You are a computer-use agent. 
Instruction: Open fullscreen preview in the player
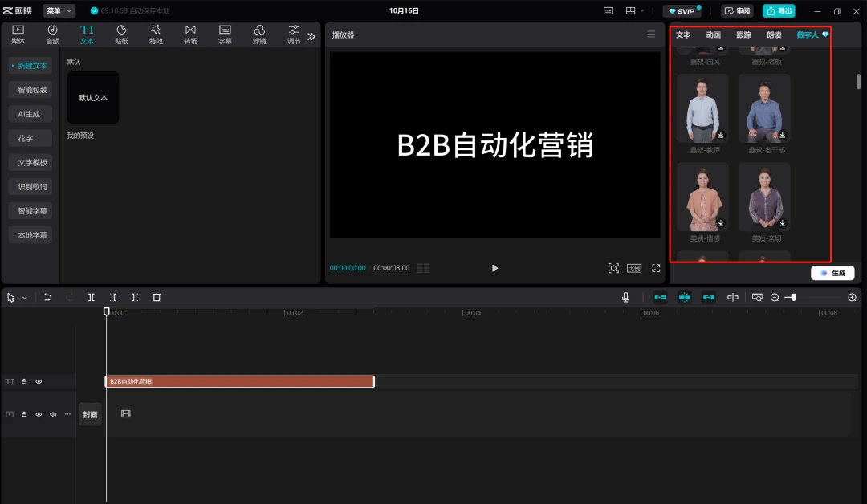[x=656, y=268]
